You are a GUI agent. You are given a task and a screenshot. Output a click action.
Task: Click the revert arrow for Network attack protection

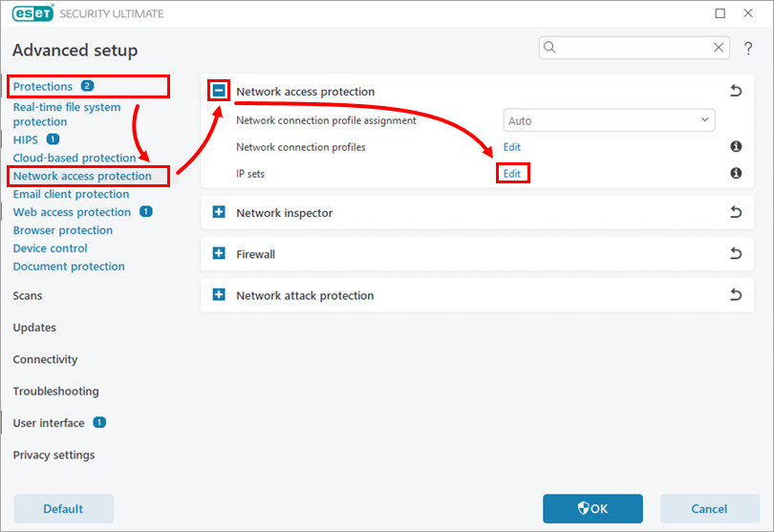click(x=735, y=295)
